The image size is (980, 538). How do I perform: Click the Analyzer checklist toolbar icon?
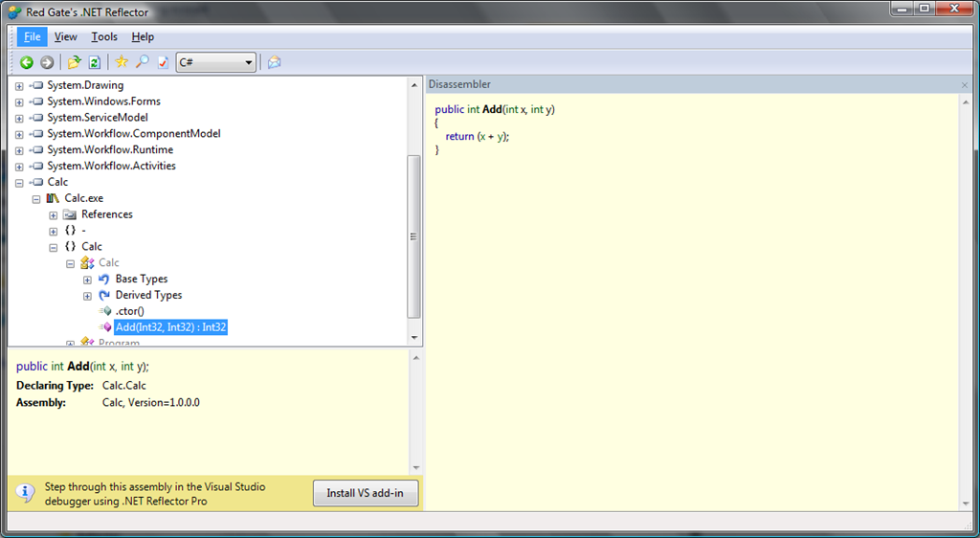pos(163,62)
